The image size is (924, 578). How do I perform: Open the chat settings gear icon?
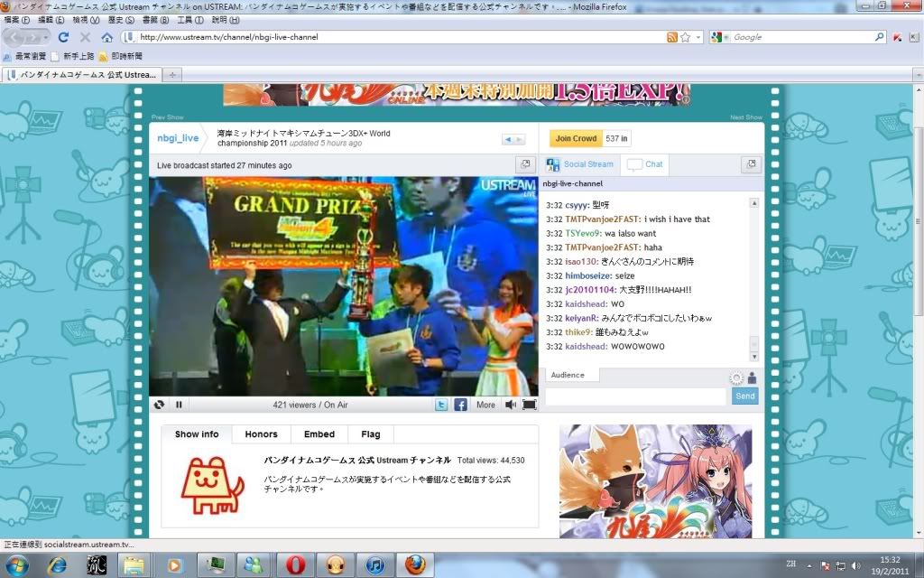pos(736,378)
